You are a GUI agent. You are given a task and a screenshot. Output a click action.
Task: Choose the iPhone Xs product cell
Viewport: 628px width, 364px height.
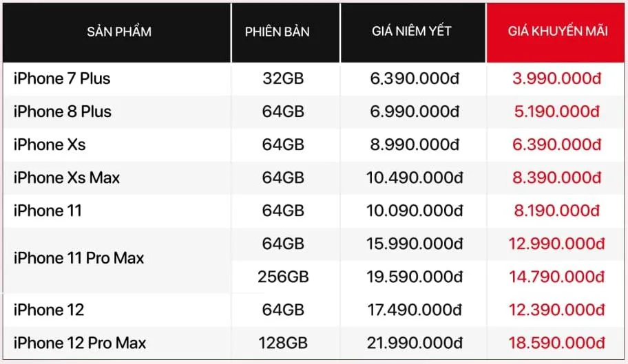click(50, 144)
